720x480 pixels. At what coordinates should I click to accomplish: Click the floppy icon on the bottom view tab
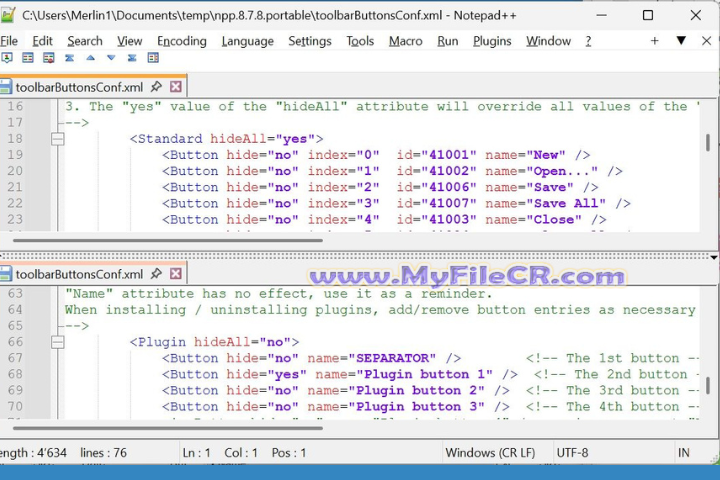(x=6, y=274)
